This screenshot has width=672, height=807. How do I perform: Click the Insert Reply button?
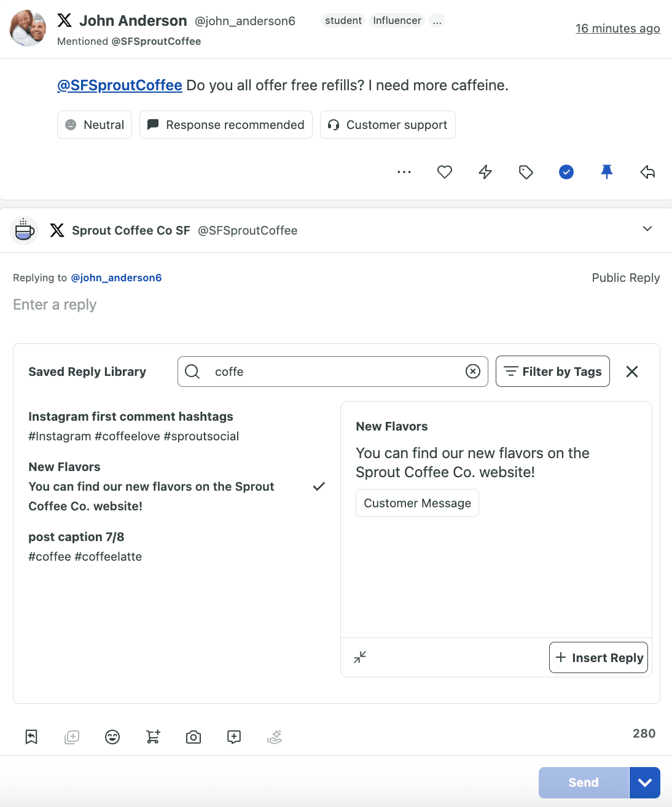(x=598, y=658)
